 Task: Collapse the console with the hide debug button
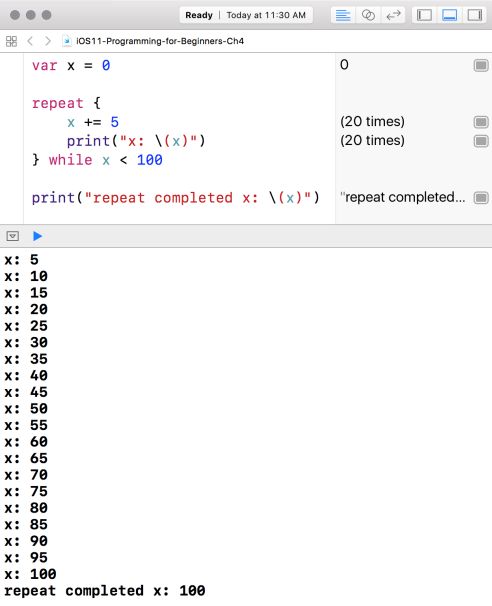click(13, 236)
